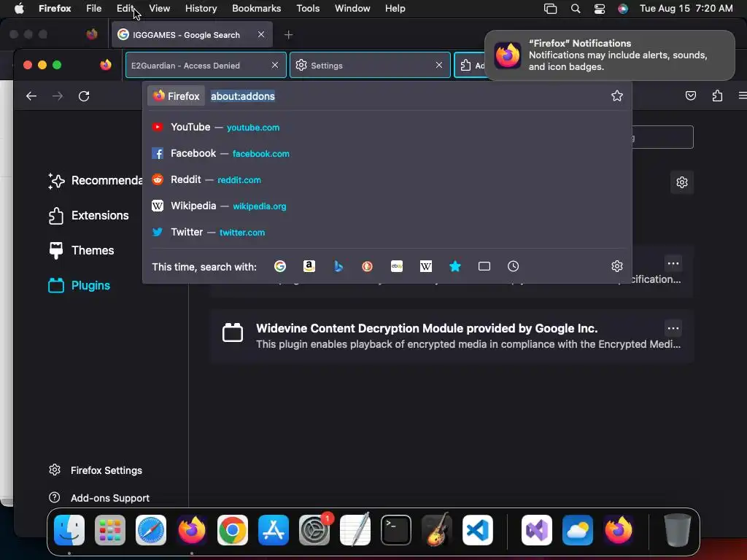Viewport: 747px width, 560px height.
Task: Open first plugin's more options menu
Action: coord(673,263)
